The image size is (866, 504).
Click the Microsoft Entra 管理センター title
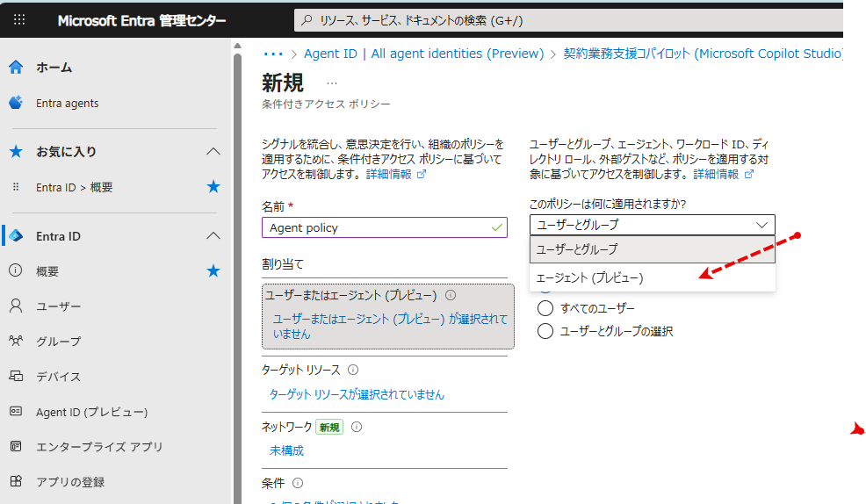142,20
